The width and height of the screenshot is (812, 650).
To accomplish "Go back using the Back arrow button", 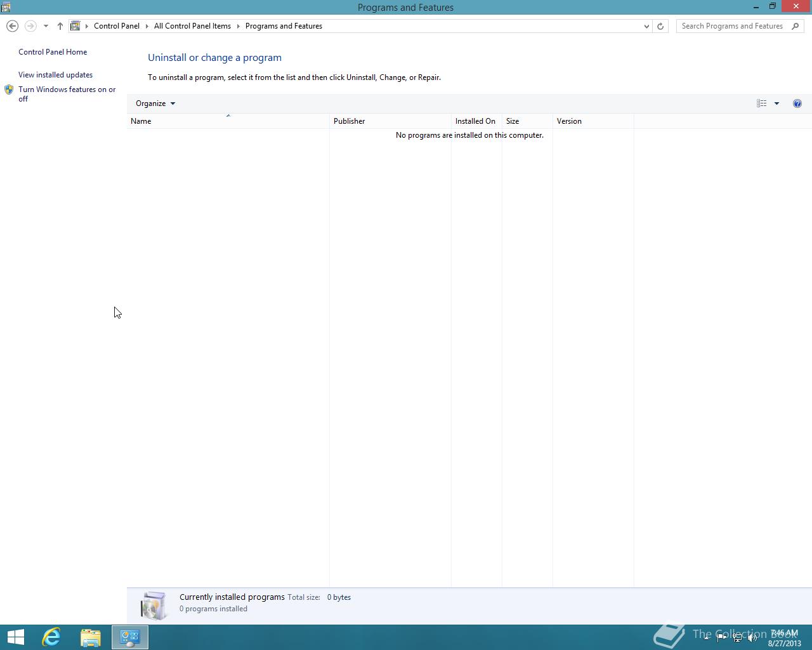I will [x=12, y=26].
